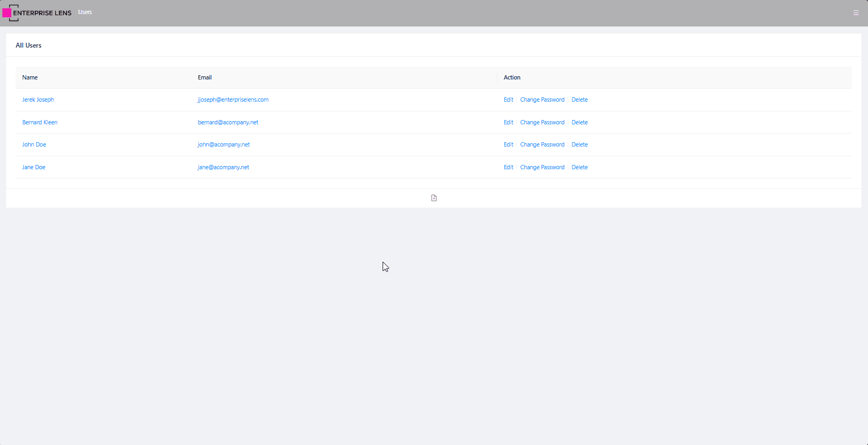Select the bernard@acompany.net email link
This screenshot has width=868, height=445.
[228, 123]
